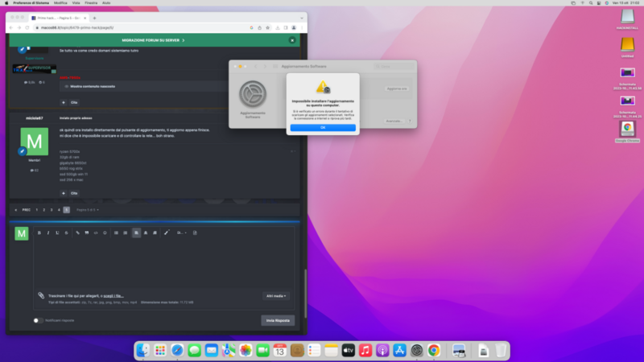Open the emoji picker in the editor
Screen dimensions: 644x362
105,232
